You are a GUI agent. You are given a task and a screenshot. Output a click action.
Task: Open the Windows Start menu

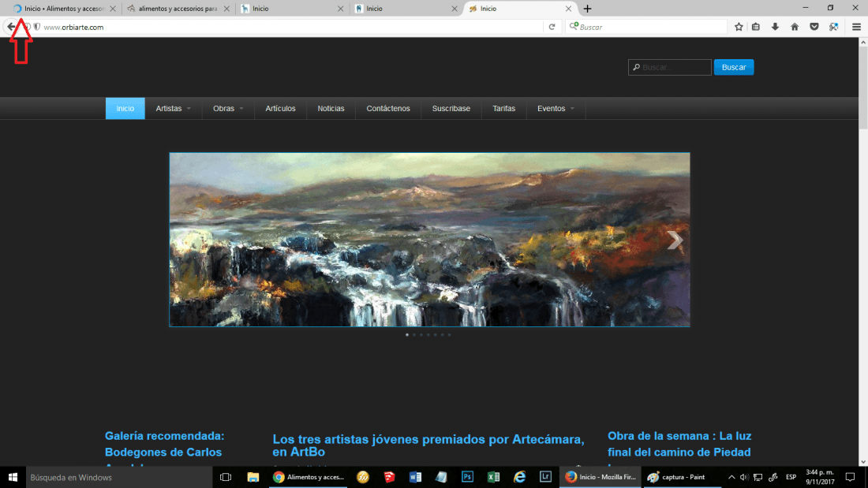pyautogui.click(x=13, y=477)
